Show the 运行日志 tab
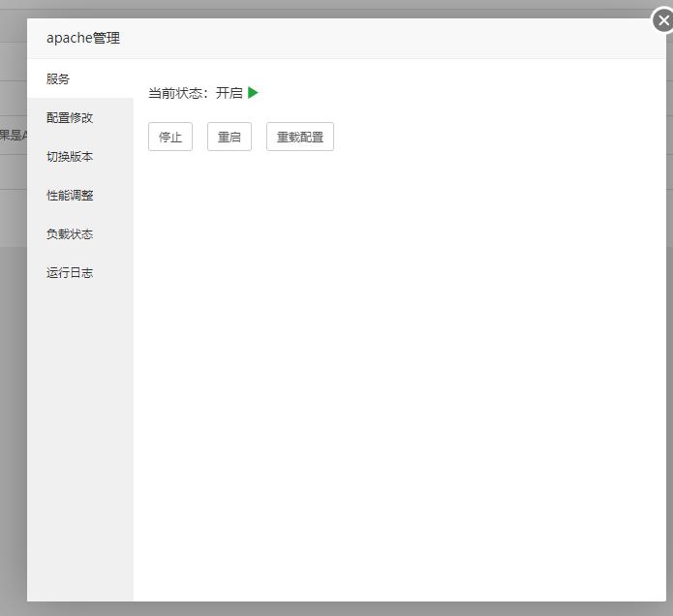 pos(70,272)
